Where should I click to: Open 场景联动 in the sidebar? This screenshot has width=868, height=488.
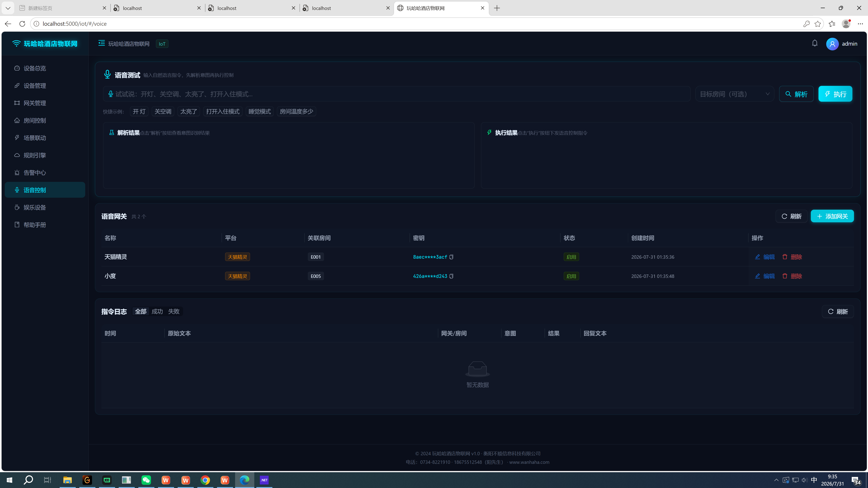pyautogui.click(x=45, y=138)
